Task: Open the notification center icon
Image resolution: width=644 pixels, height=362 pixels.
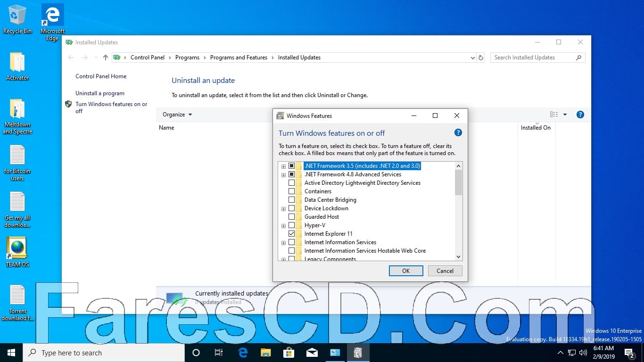Action: click(629, 353)
